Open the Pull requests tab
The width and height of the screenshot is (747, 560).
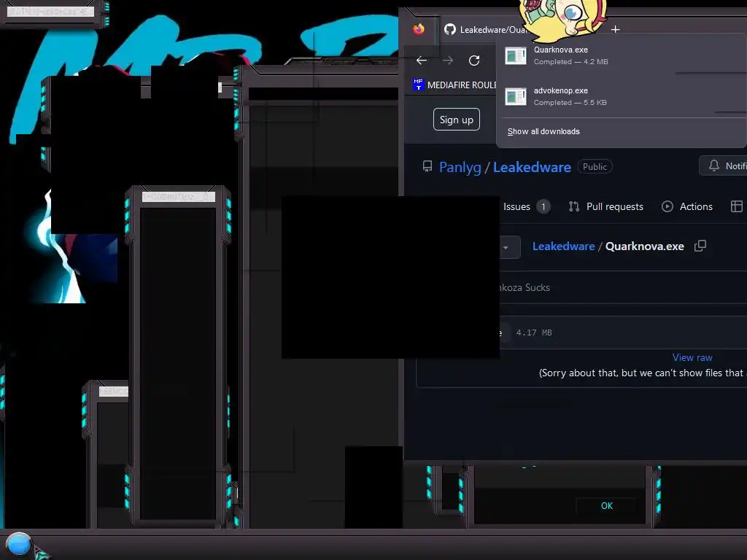click(x=606, y=206)
